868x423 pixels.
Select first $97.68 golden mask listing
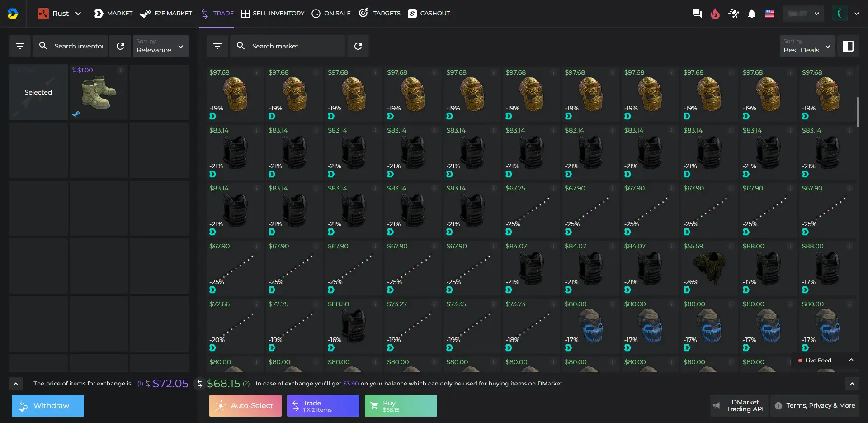click(x=235, y=94)
